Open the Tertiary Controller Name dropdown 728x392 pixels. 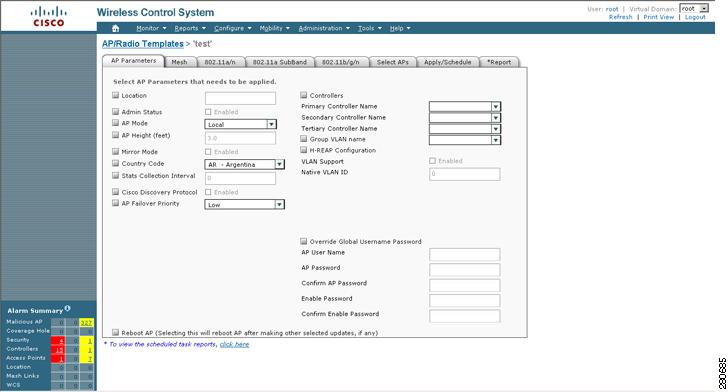pos(465,129)
